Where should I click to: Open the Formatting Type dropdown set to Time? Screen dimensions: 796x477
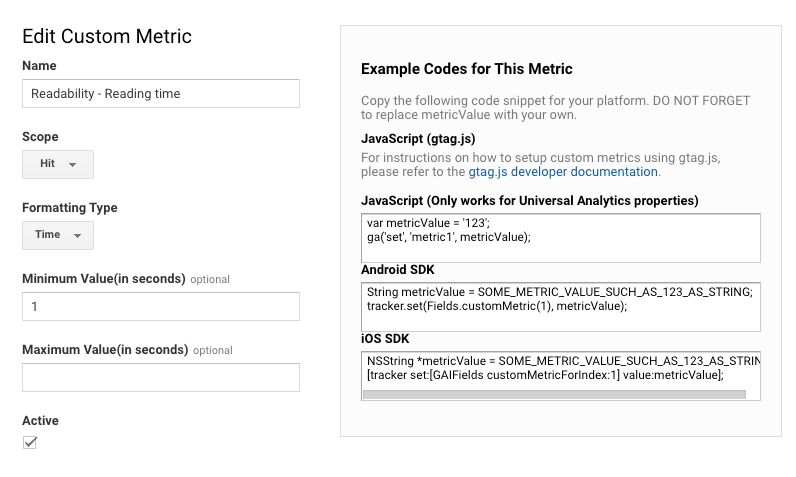pos(58,235)
